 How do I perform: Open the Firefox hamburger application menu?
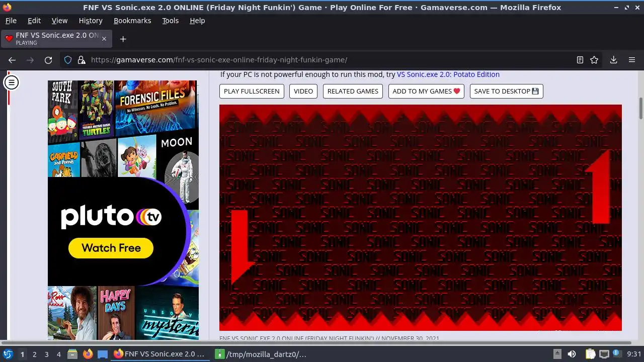point(632,60)
